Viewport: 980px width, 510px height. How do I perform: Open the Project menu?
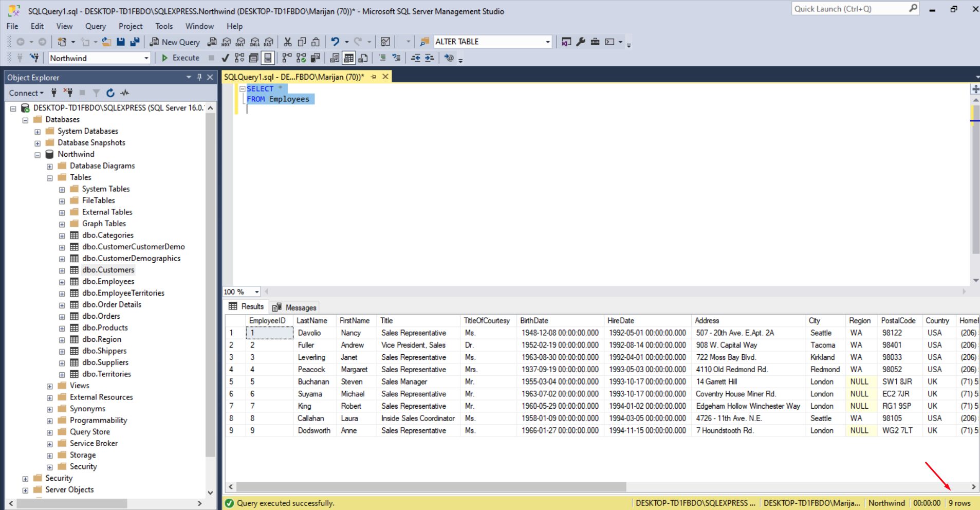131,26
